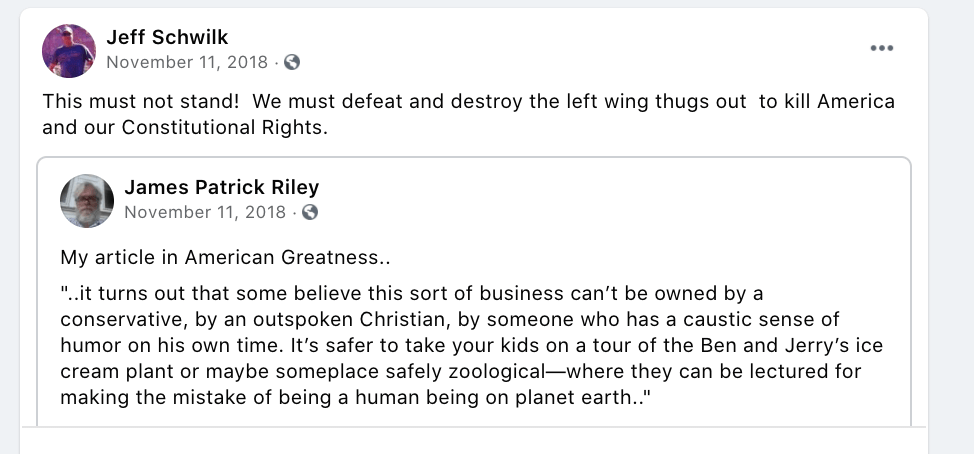The width and height of the screenshot is (974, 454).
Task: Visit Jeff Schwilk's profile via name link
Action: click(167, 37)
